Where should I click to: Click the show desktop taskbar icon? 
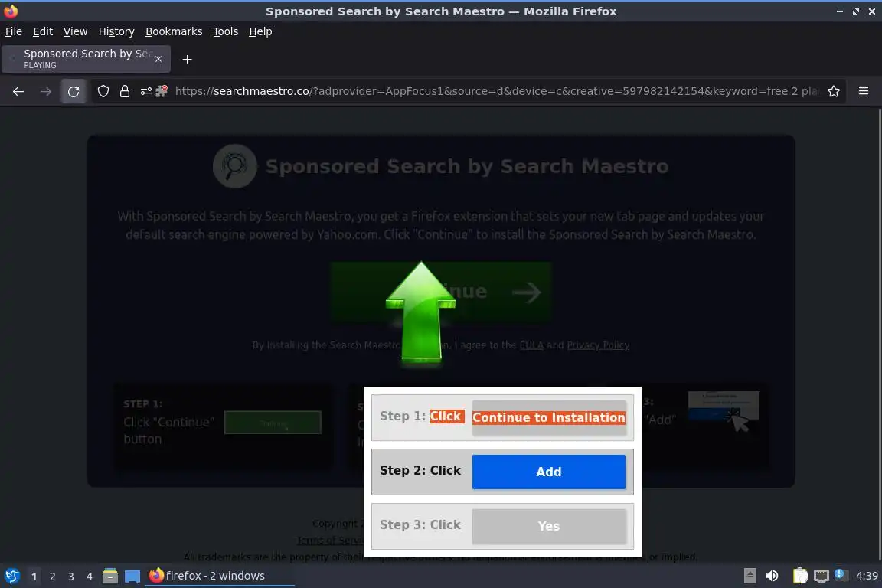point(132,577)
